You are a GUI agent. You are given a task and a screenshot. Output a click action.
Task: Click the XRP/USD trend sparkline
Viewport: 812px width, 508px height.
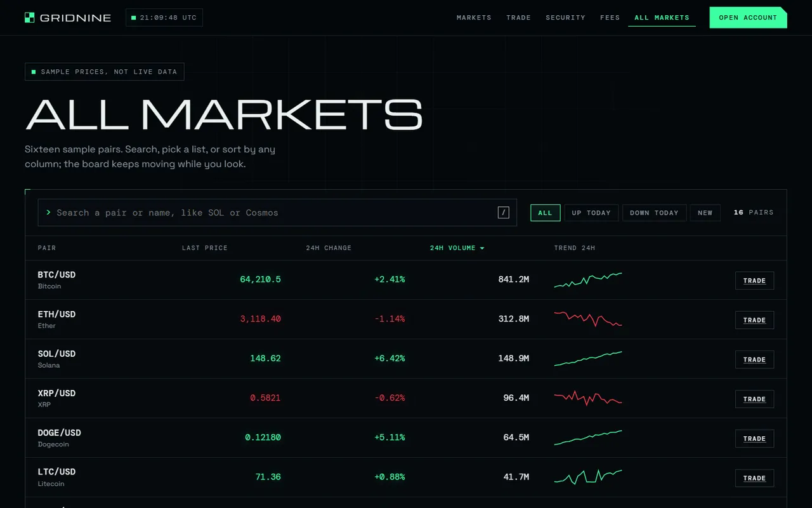coord(588,398)
